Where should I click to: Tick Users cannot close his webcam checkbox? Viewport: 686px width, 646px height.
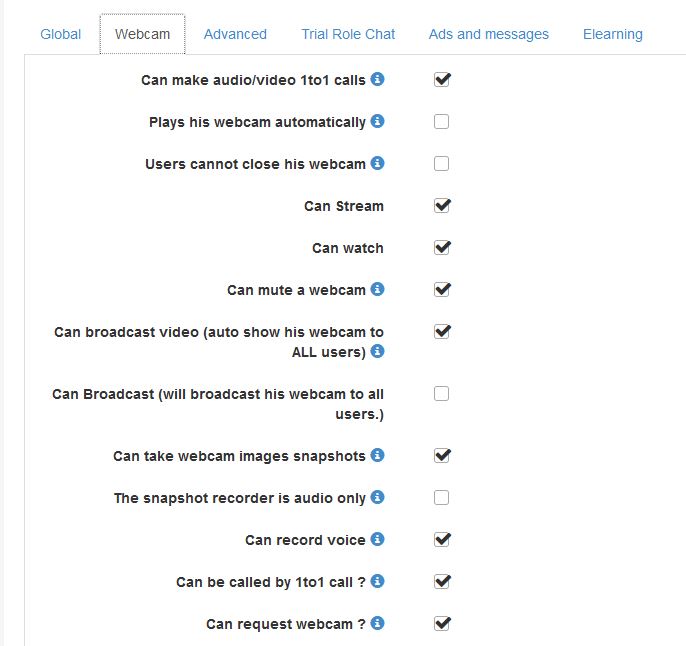click(441, 164)
